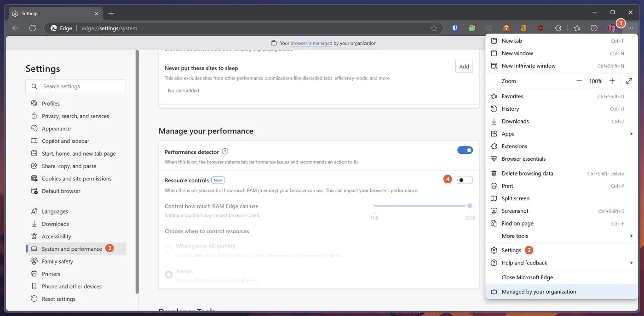Open Browser essentials from the menu

click(x=562, y=158)
